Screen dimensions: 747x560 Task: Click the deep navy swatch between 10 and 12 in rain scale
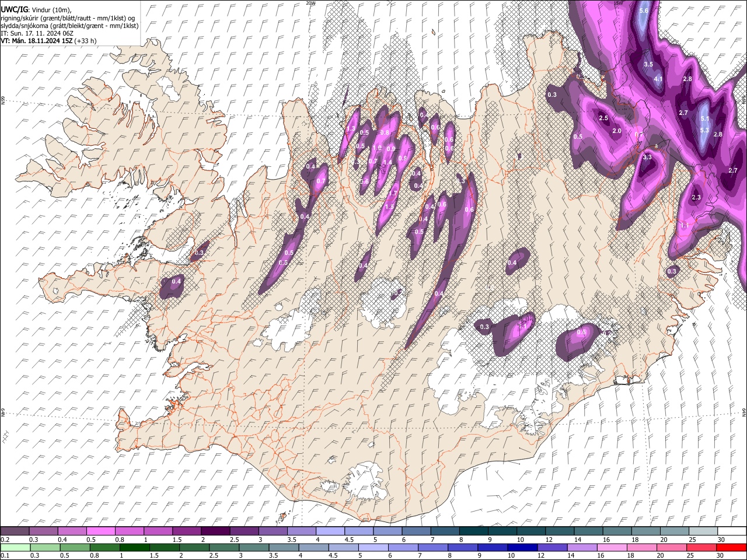[x=521, y=547]
